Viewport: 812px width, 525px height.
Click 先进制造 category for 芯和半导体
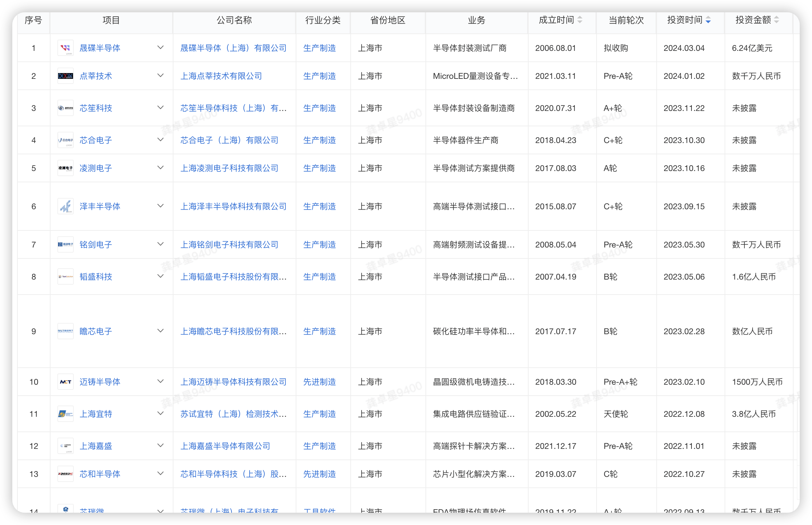(x=320, y=474)
